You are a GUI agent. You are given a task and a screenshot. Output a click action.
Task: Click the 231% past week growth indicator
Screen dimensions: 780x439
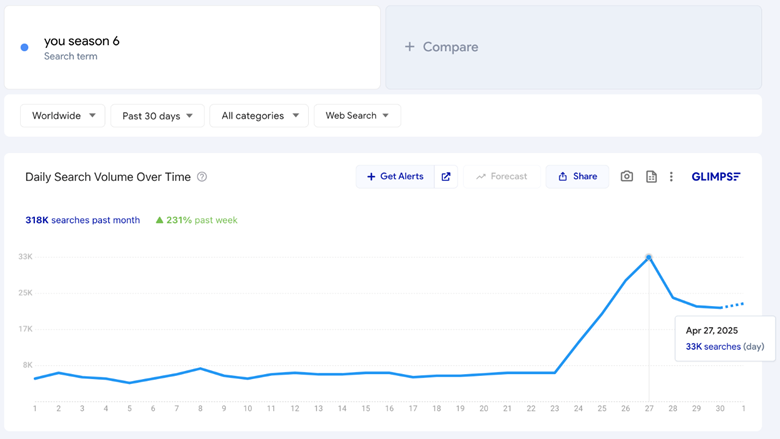[x=196, y=220]
